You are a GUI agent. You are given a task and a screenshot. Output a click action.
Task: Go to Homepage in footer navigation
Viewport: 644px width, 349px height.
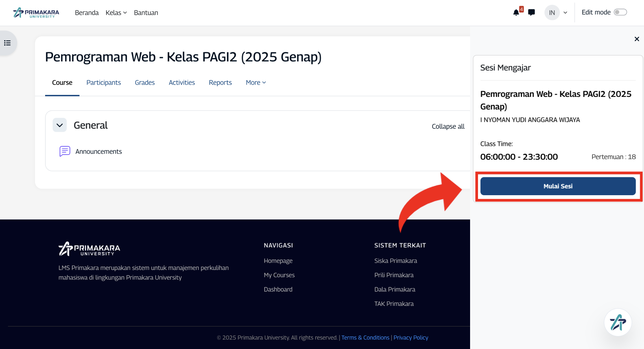pyautogui.click(x=278, y=261)
